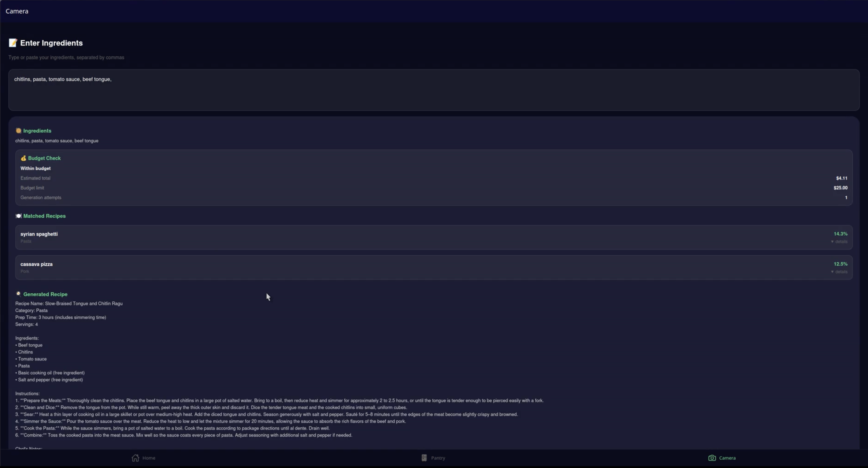This screenshot has width=868, height=468.
Task: Click the Within budget status text
Action: pos(35,168)
